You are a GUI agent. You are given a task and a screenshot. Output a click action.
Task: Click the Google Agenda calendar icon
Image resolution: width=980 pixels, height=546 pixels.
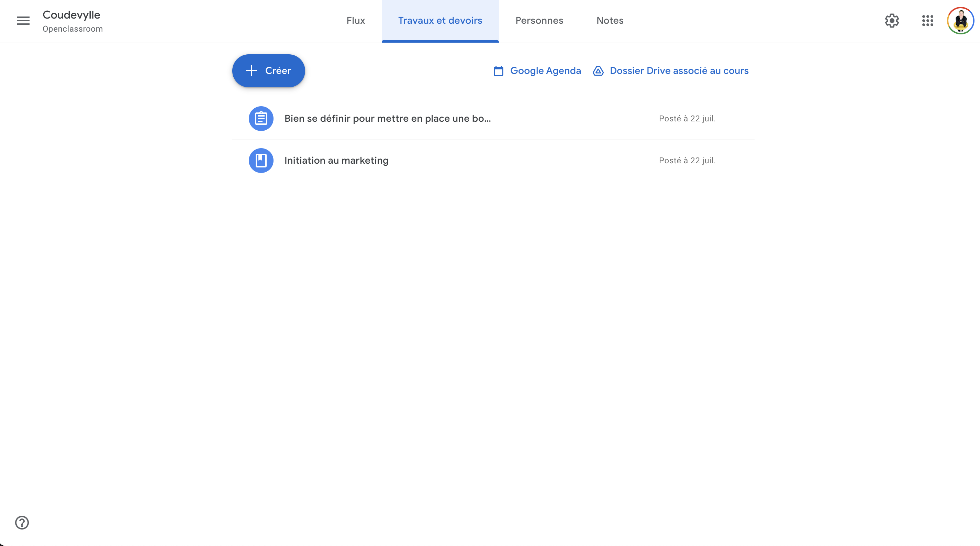pos(498,71)
